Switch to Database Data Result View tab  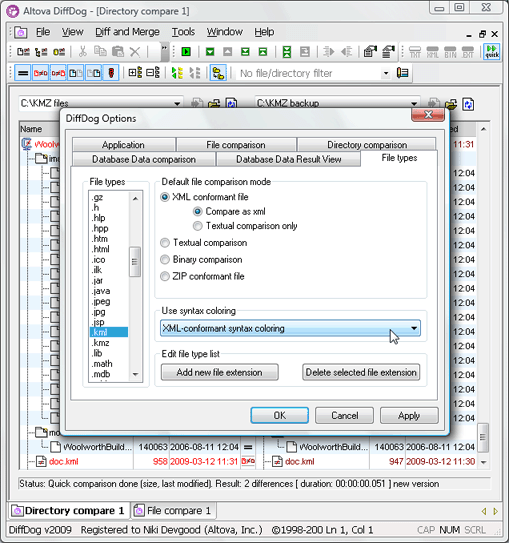coord(288,159)
